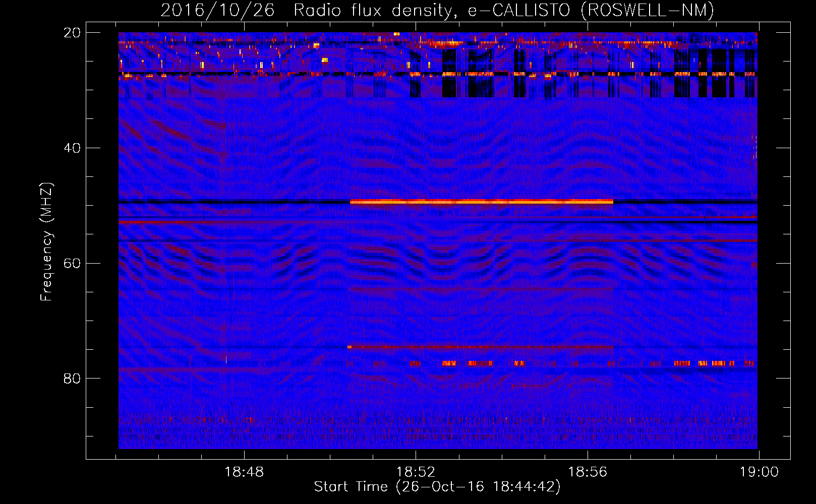Click the 'Frequency (MHZ)' axis label
816x504 pixels.
46,242
